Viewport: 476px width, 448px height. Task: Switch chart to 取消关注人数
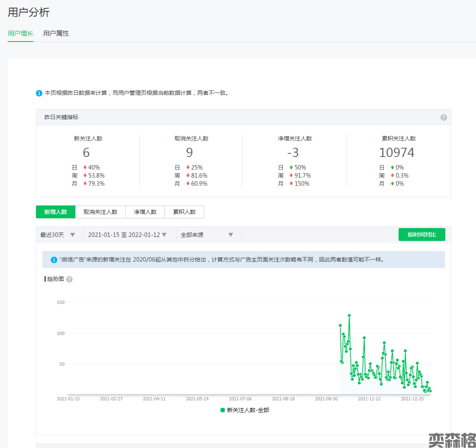[x=100, y=212]
